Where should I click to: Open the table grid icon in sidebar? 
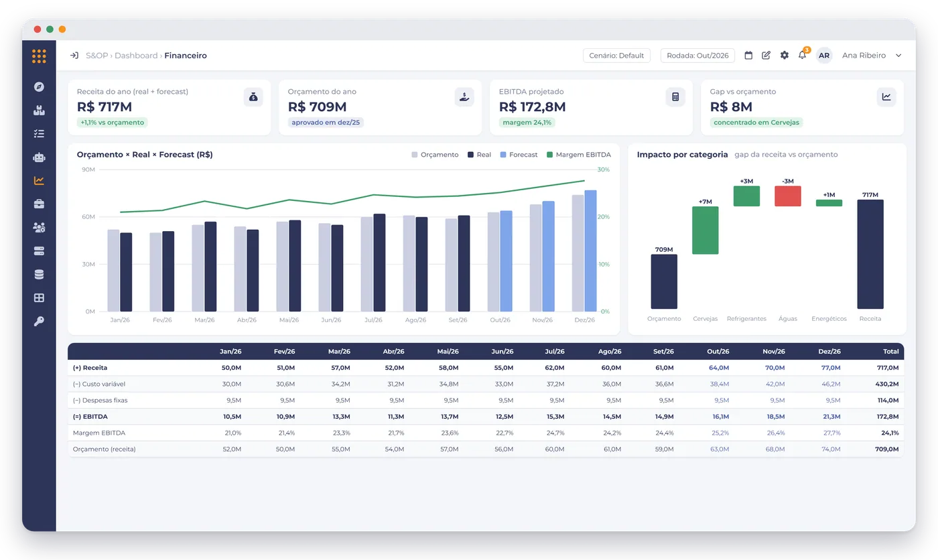coord(39,297)
